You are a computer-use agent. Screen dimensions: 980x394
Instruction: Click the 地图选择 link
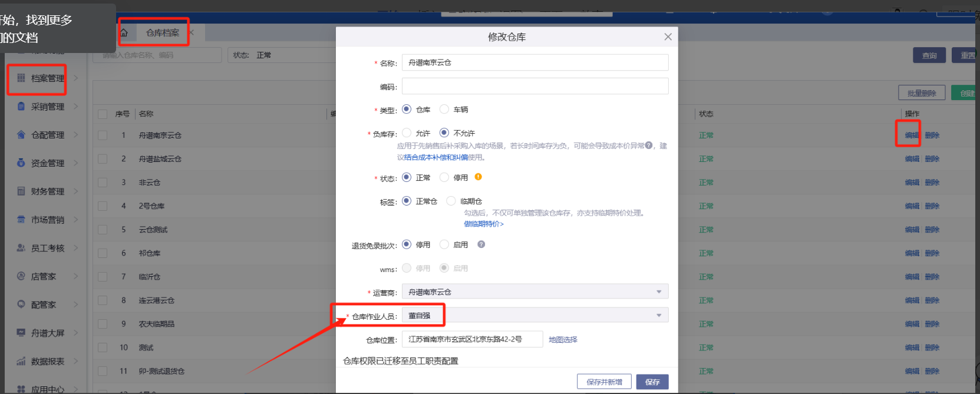[x=563, y=340]
